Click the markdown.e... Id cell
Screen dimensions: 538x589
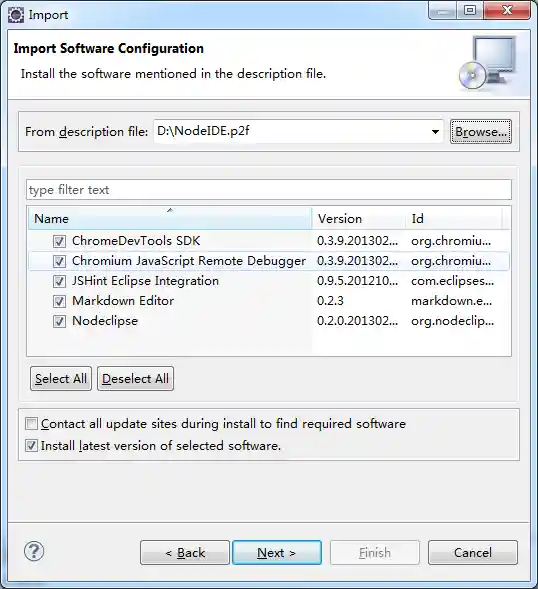click(x=451, y=301)
